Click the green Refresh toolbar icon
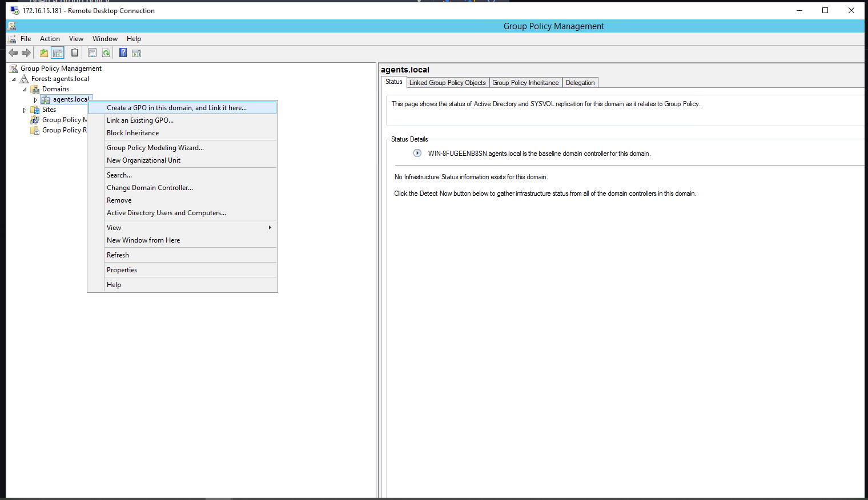 pos(106,53)
